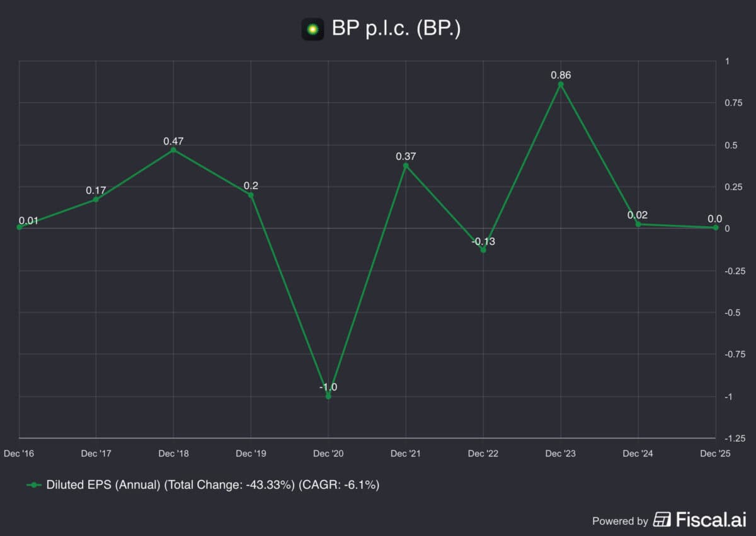The height and width of the screenshot is (536, 756).
Task: Click the "Powered by" text
Action: [x=620, y=521]
